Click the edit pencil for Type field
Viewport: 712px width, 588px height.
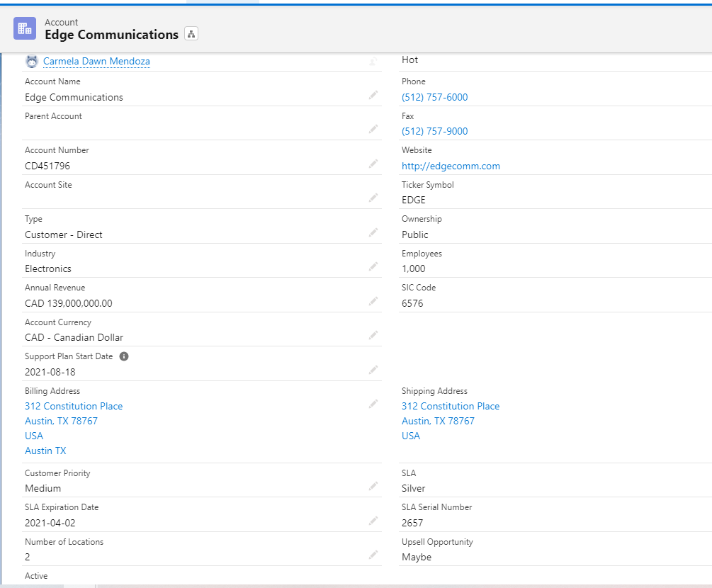pos(373,232)
